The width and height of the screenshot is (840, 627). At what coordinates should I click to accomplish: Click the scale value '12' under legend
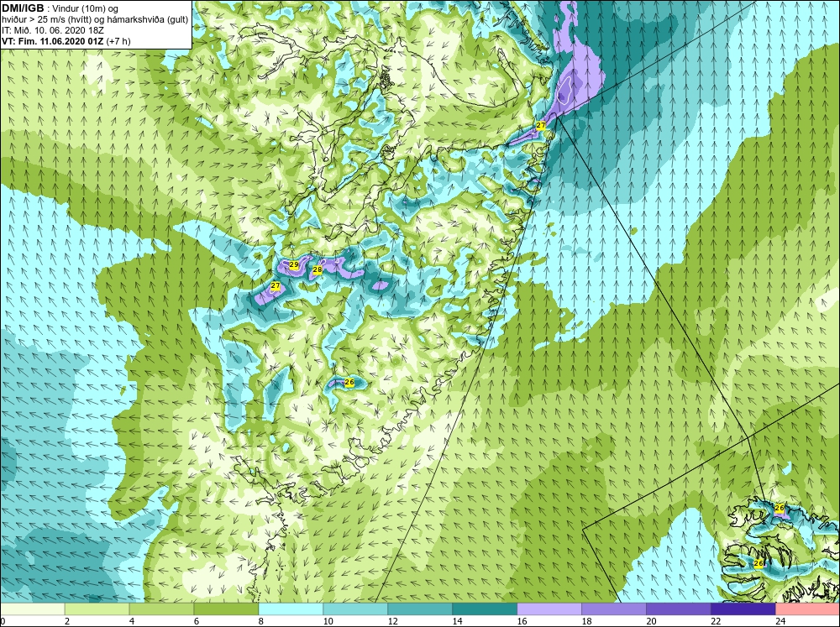(392, 621)
